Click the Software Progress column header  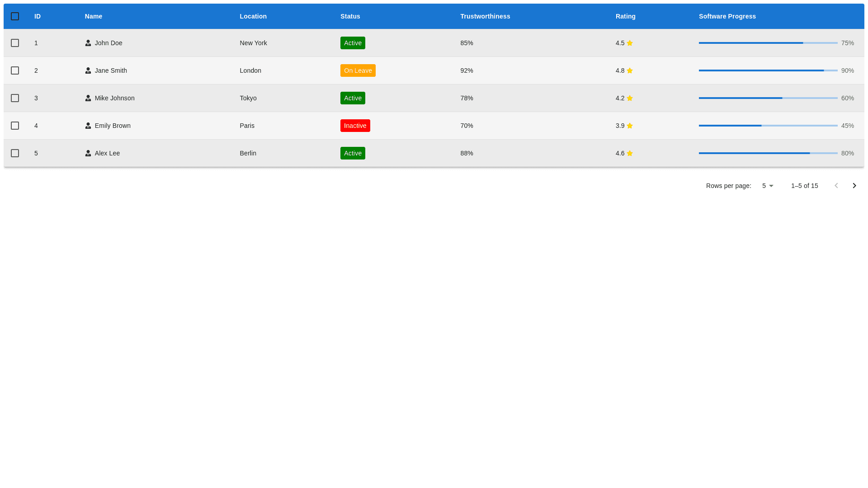727,16
